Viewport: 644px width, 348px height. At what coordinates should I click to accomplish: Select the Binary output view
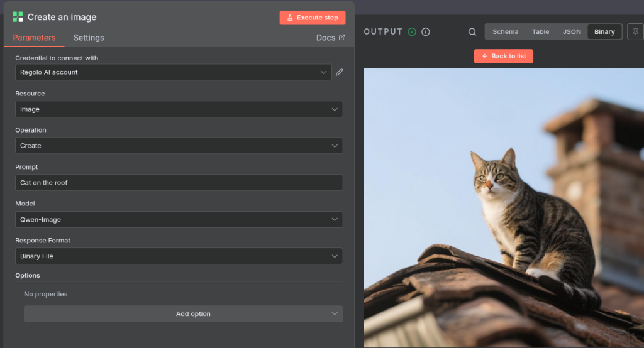(604, 32)
